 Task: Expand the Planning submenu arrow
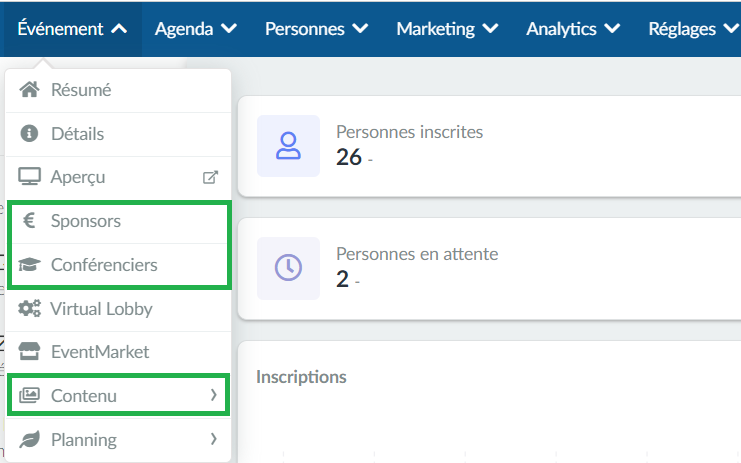coord(214,439)
